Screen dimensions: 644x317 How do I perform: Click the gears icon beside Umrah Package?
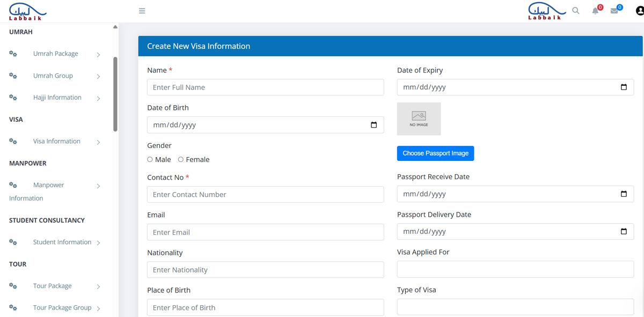(13, 54)
